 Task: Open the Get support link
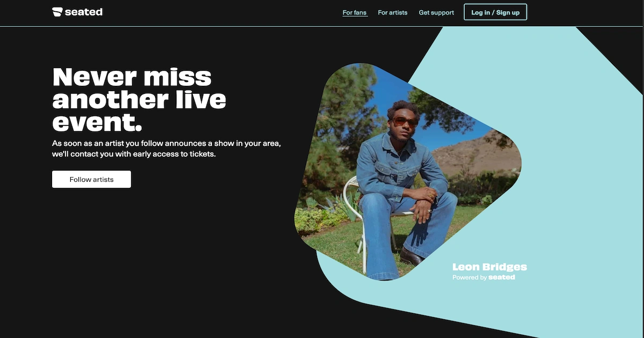click(436, 12)
